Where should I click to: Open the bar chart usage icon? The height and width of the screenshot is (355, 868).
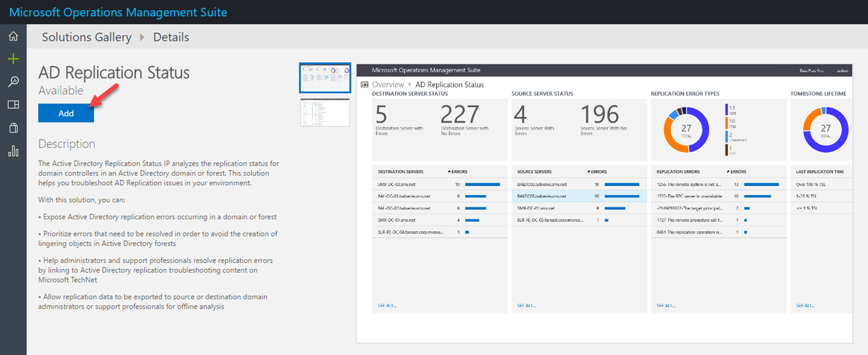(13, 151)
